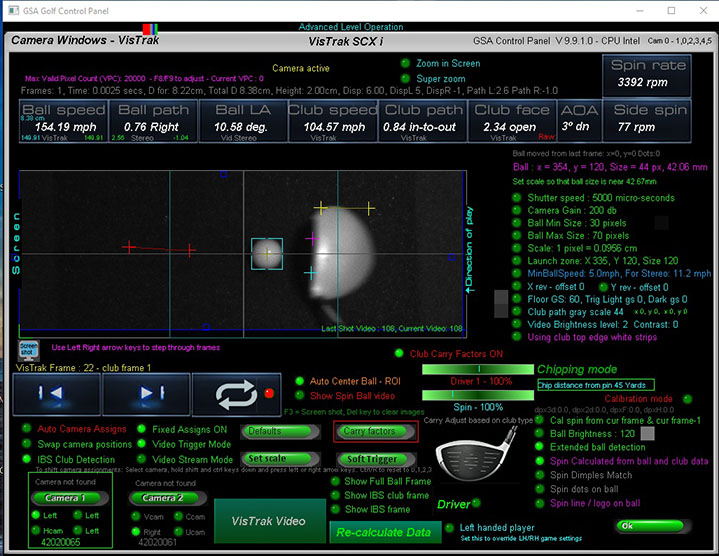Click the VisTrak Video button
The image size is (719, 556).
[x=269, y=521]
